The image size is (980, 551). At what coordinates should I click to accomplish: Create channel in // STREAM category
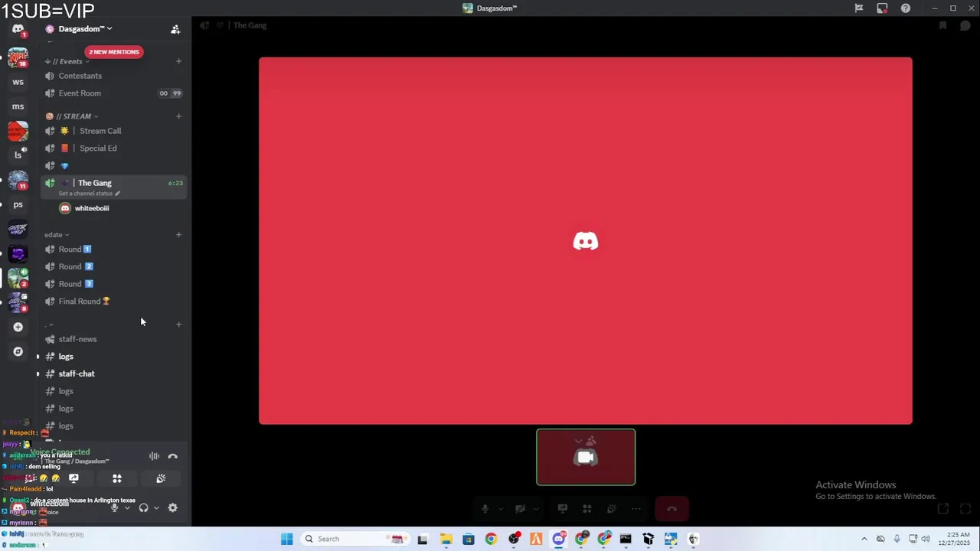tap(178, 116)
